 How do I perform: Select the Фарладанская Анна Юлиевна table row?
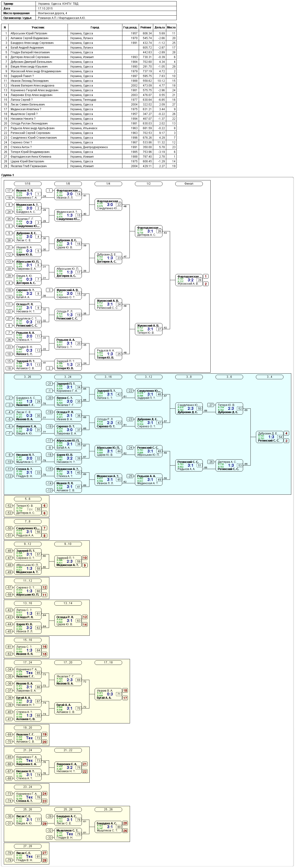[x=89, y=156]
